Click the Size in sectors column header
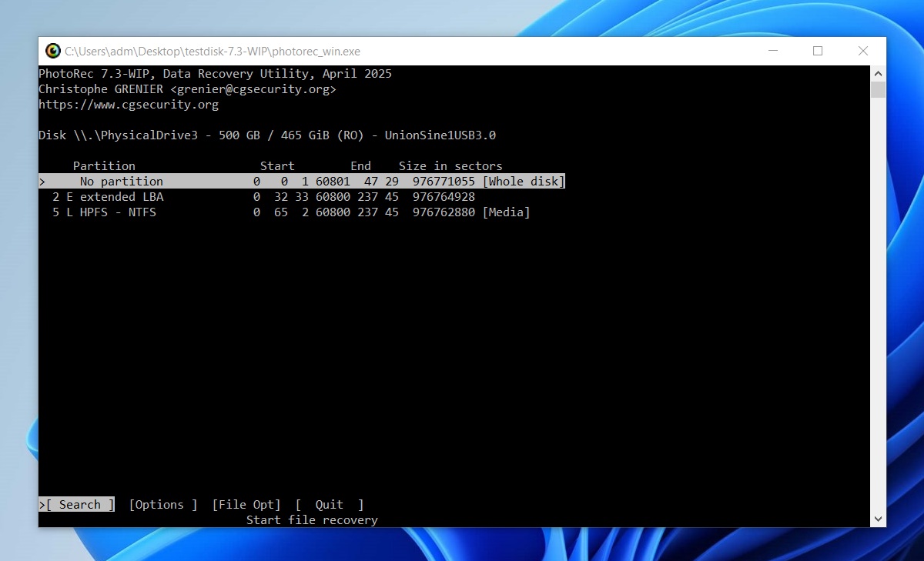The width and height of the screenshot is (924, 561). [x=450, y=165]
